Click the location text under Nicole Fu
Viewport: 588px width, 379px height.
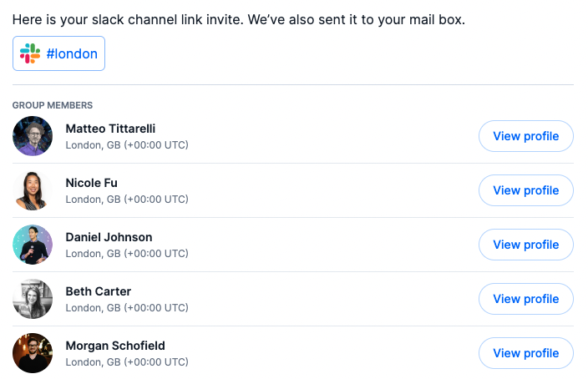pyautogui.click(x=127, y=200)
